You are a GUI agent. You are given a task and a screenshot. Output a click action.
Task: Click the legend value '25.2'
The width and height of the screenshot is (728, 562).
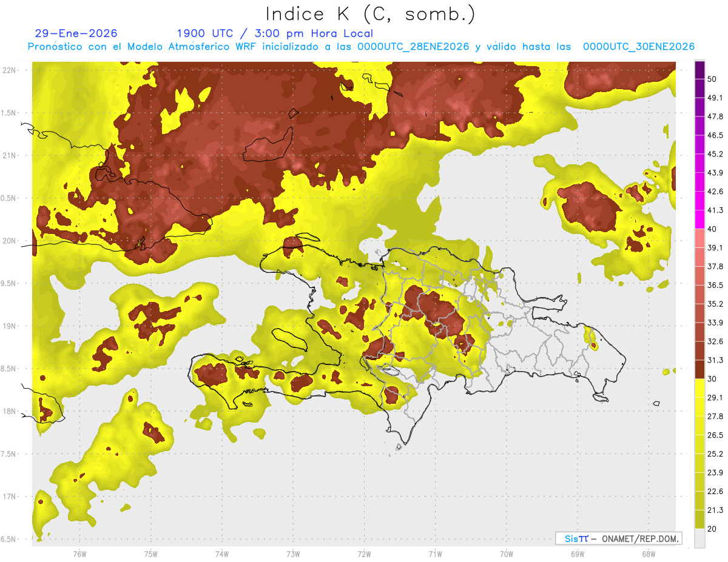[715, 454]
